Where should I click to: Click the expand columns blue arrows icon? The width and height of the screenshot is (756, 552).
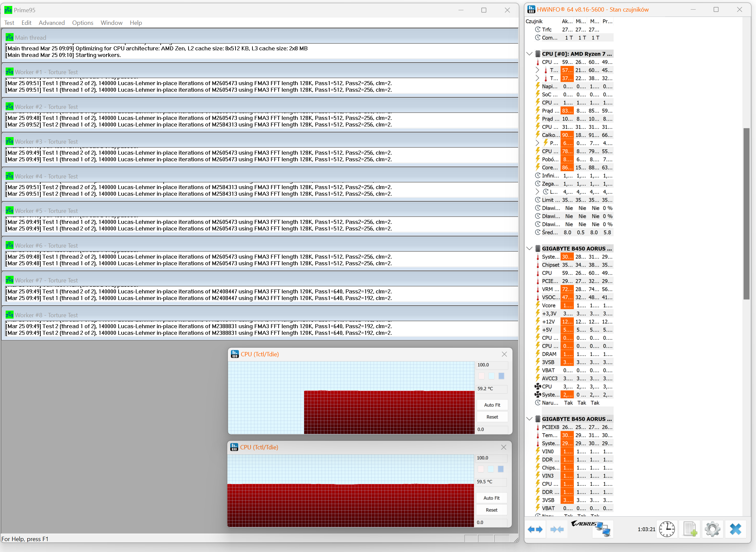pyautogui.click(x=535, y=529)
